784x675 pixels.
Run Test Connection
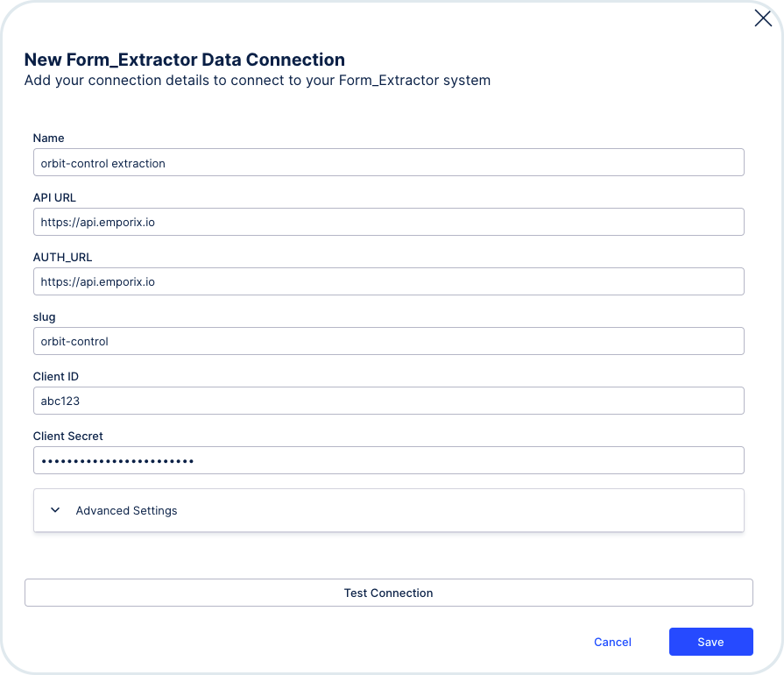389,593
